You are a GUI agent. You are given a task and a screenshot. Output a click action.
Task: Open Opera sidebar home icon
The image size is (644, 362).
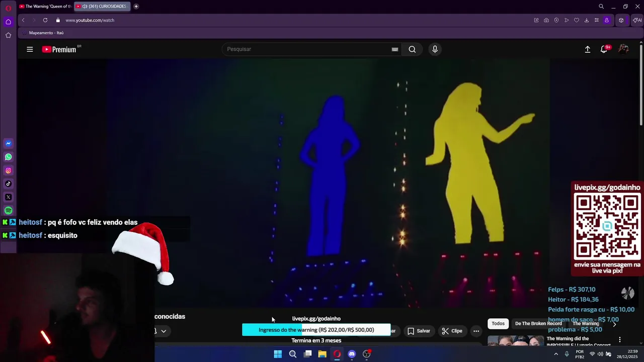[x=8, y=22]
